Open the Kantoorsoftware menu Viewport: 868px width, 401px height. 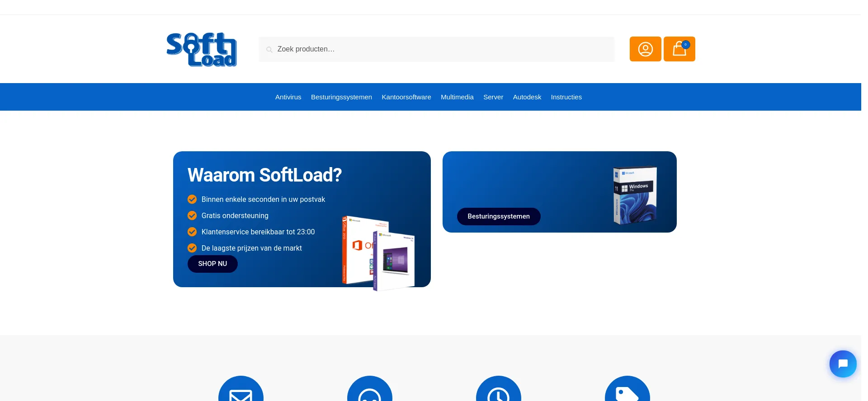click(406, 97)
